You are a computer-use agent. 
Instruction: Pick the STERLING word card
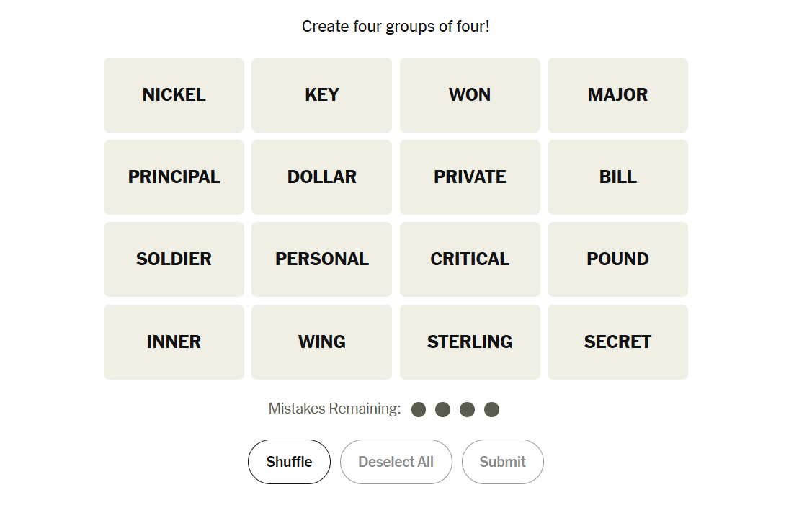tap(470, 342)
